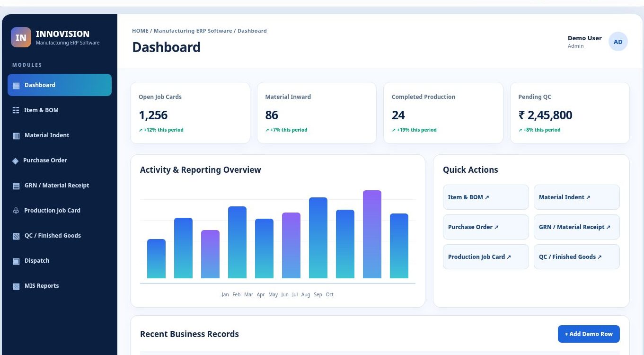Click the MIS Reports sidebar icon
This screenshot has width=644, height=355.
[16, 286]
